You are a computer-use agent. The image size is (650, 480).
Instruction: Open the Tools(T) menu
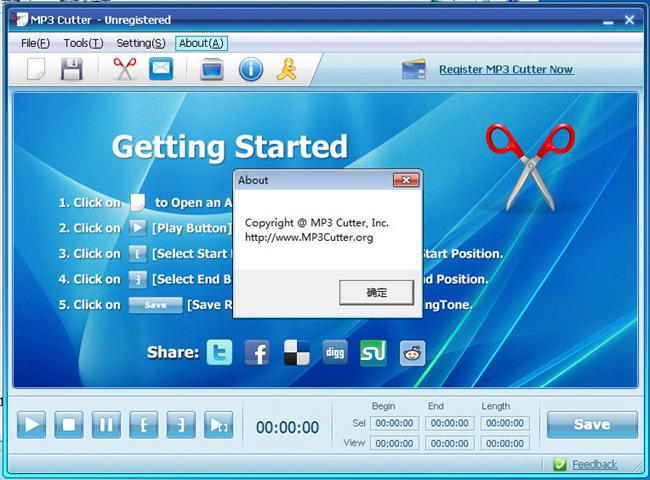(x=83, y=43)
